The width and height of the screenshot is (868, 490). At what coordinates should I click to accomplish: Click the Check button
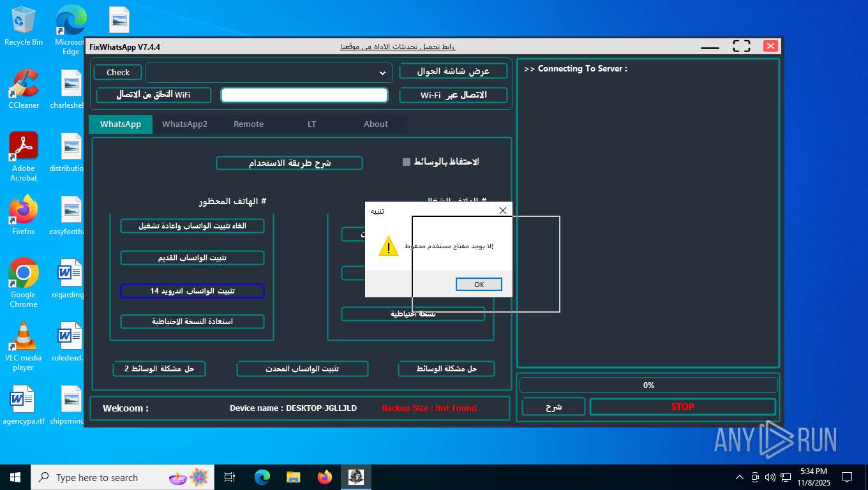(118, 73)
